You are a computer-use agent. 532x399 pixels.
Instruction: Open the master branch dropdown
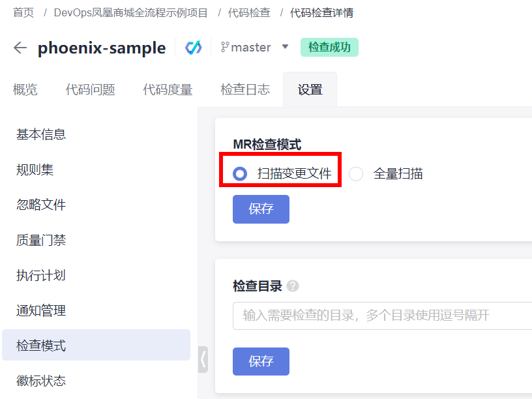tap(285, 47)
